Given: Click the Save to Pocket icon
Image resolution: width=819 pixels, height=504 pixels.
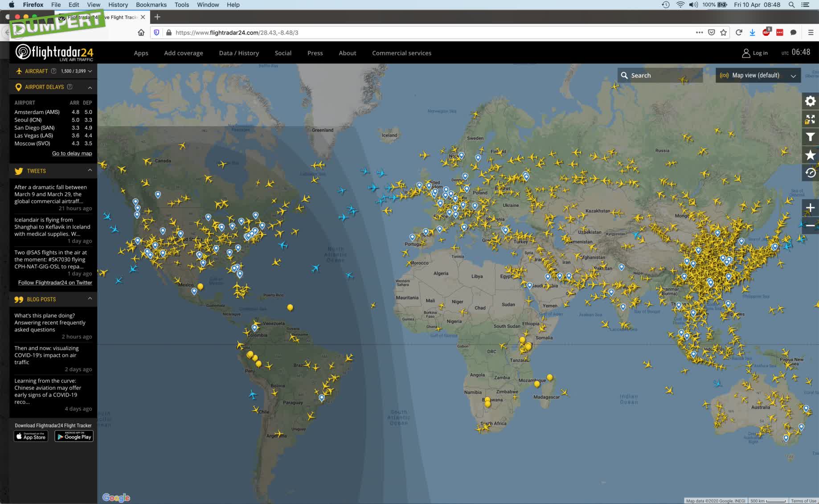Looking at the screenshot, I should (712, 33).
